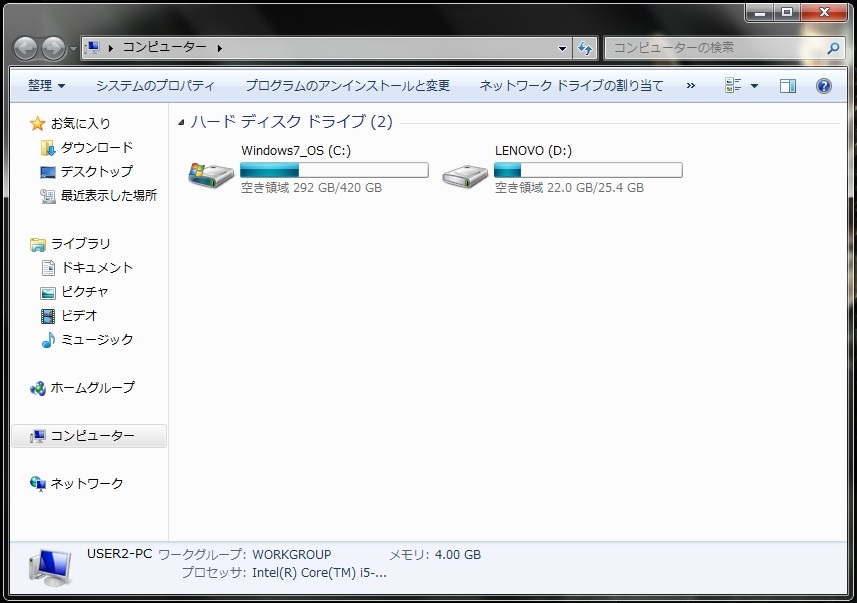857x603 pixels.
Task: Click the ハード ディスク ドライブ (2) header
Action: [x=292, y=121]
